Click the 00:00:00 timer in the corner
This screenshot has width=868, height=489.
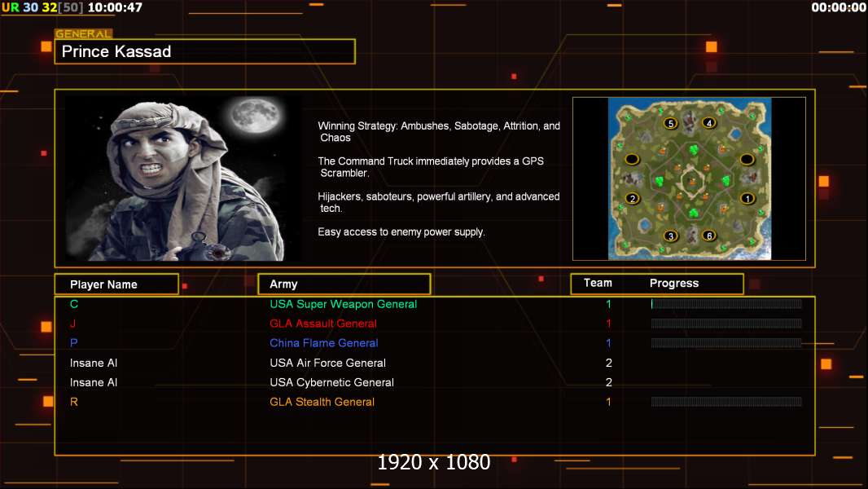point(838,7)
